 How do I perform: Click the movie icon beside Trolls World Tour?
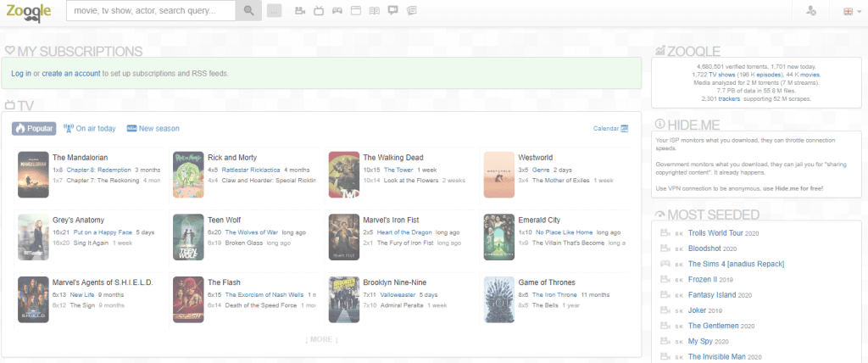tap(665, 233)
